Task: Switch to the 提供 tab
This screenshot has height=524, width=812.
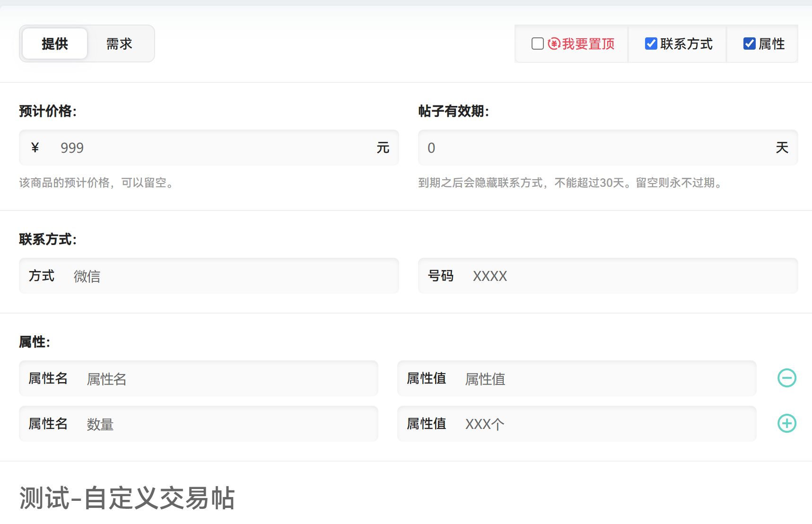Action: 55,44
